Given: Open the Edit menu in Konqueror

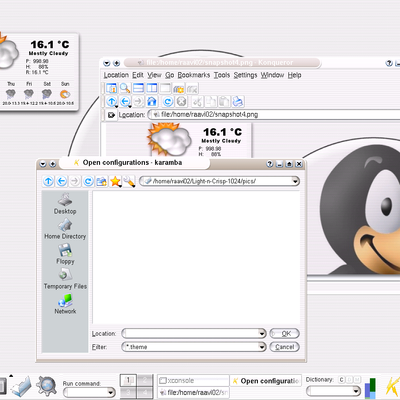Looking at the screenshot, I should (138, 75).
